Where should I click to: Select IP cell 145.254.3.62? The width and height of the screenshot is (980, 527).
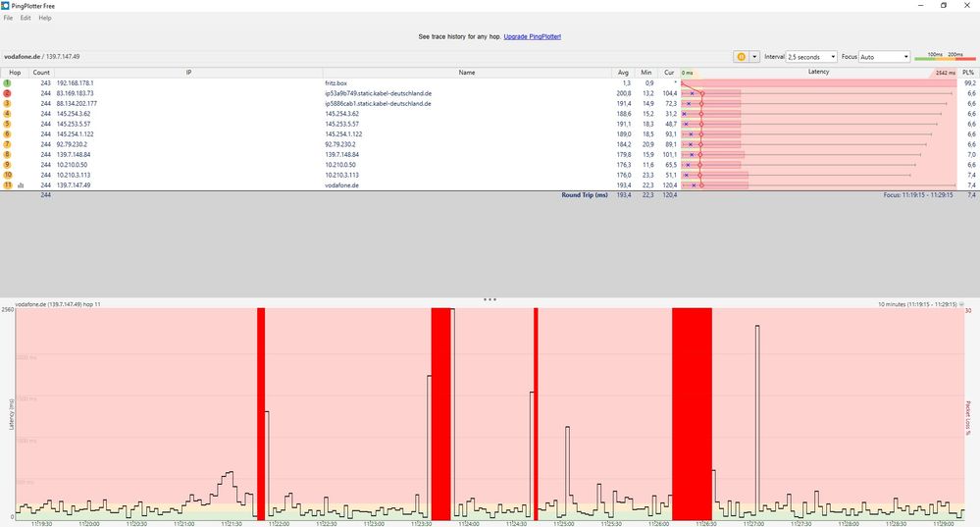(74, 114)
